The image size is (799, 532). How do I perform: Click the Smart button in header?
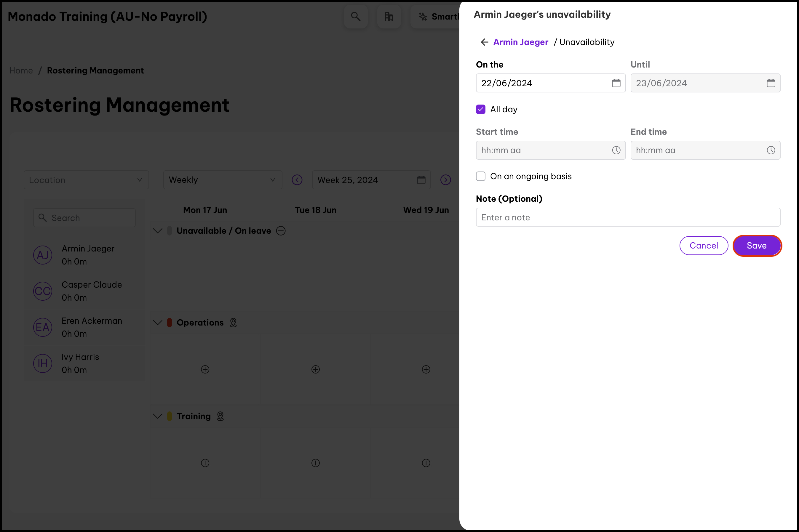click(435, 17)
